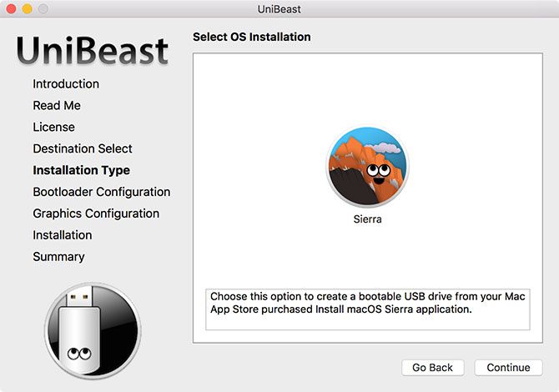Open Bootloader Configuration step
Screen dimensions: 559x392
pyautogui.click(x=101, y=192)
